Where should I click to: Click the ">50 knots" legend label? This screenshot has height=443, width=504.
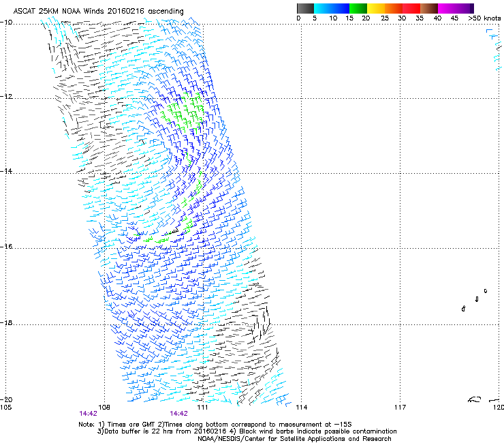coord(484,18)
